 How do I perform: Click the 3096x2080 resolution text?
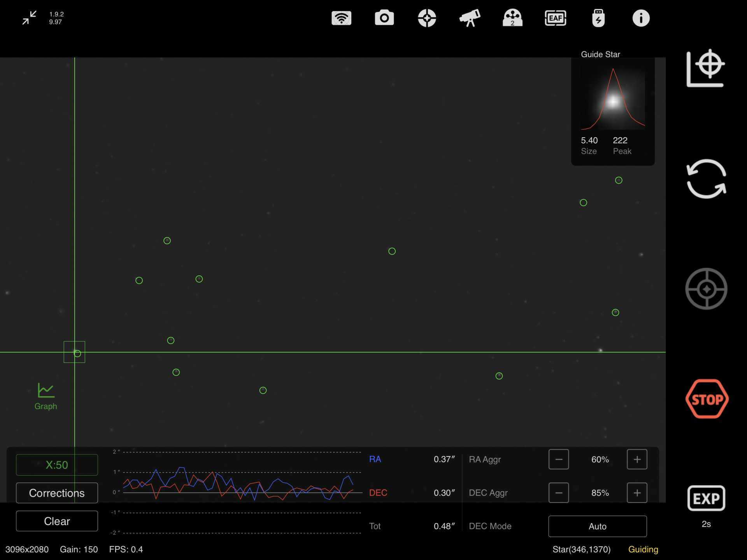[27, 549]
